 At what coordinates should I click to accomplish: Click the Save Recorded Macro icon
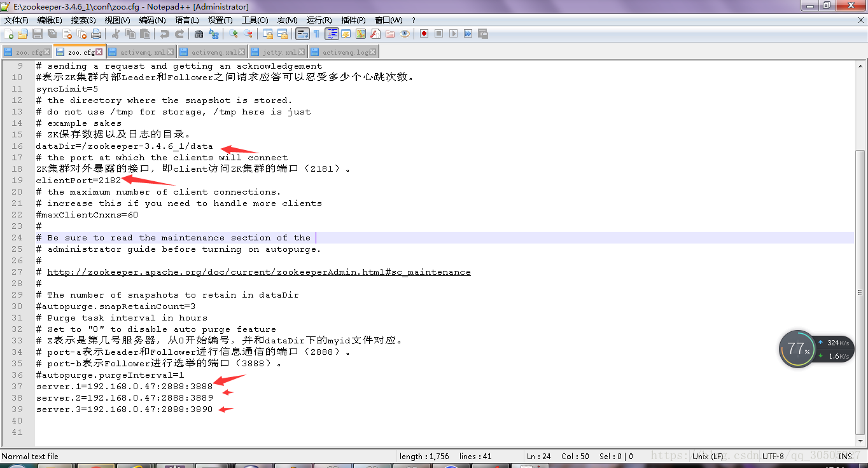coord(482,34)
